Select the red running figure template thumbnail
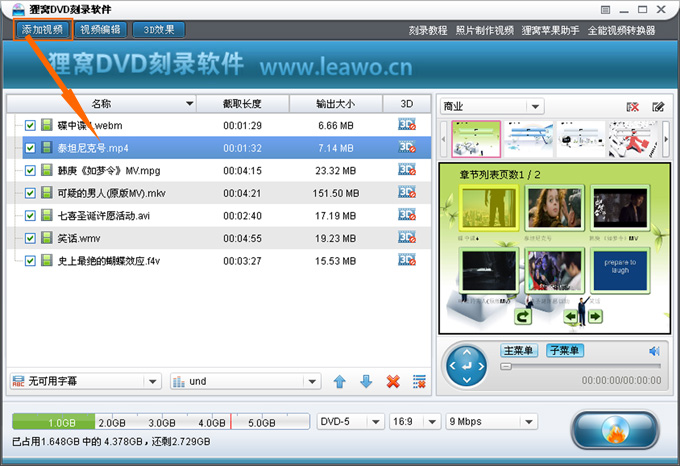This screenshot has height=466, width=680. 634,139
